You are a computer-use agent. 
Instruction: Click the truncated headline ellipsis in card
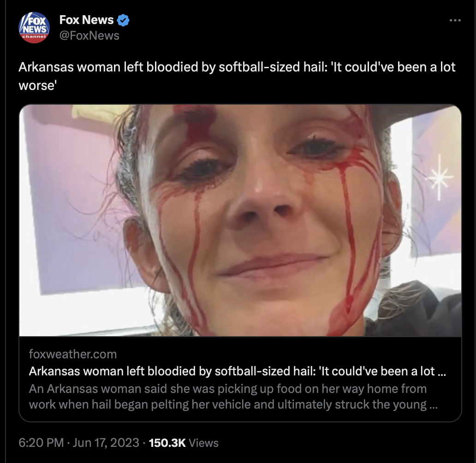(442, 372)
